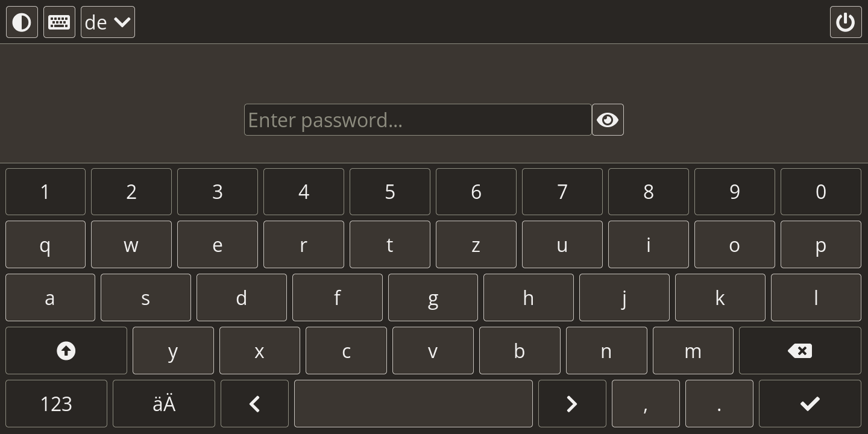This screenshot has height=434, width=868.
Task: Enable uppercase letters using shift
Action: tap(66, 350)
